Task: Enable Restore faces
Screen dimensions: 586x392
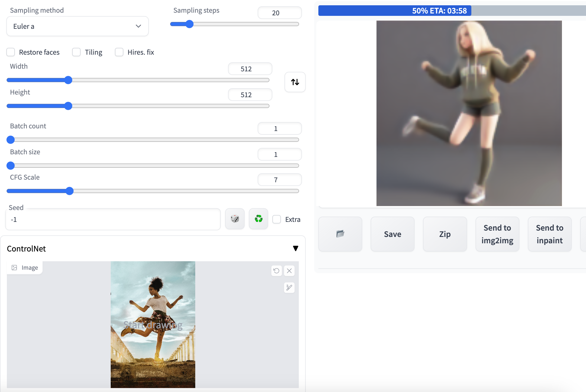Action: [11, 52]
